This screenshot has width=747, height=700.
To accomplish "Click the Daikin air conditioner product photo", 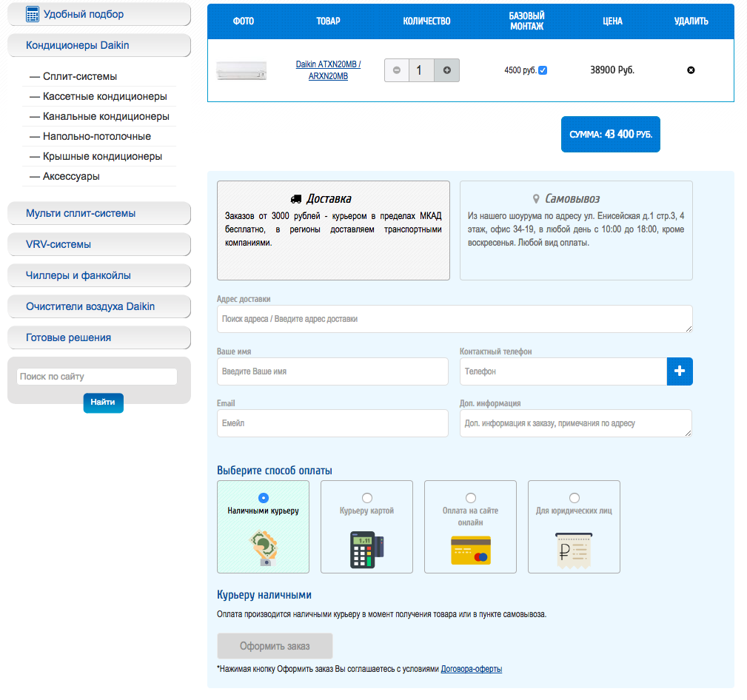I will pyautogui.click(x=241, y=70).
